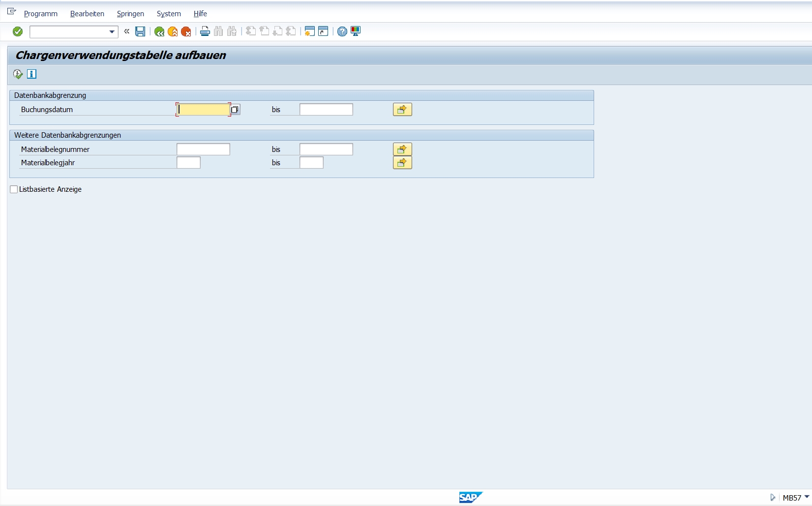Viewport: 812px width, 506px height.
Task: Click the red Cancel icon
Action: 186,31
